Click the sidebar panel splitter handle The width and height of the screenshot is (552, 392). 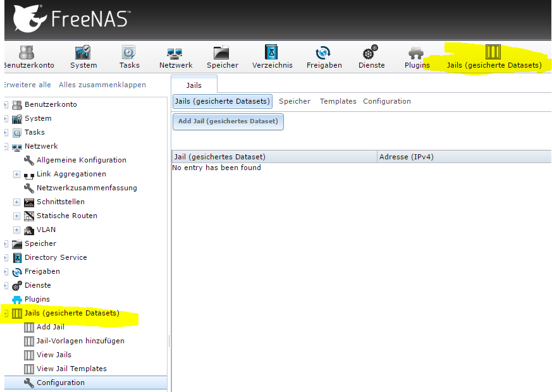(169, 341)
